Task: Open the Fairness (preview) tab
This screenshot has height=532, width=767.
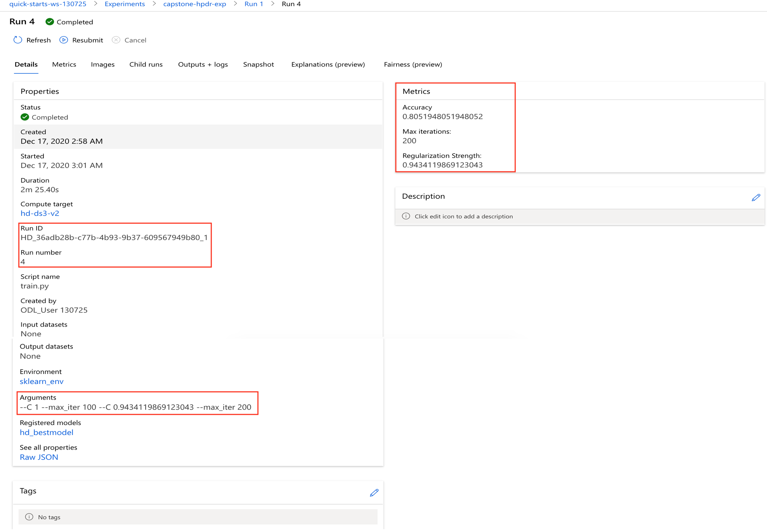Action: click(413, 64)
